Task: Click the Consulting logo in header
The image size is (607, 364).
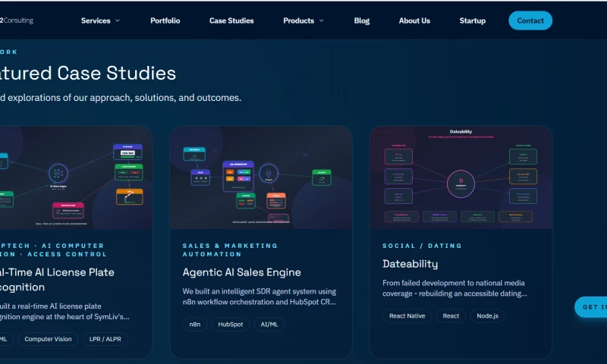Action: [17, 20]
